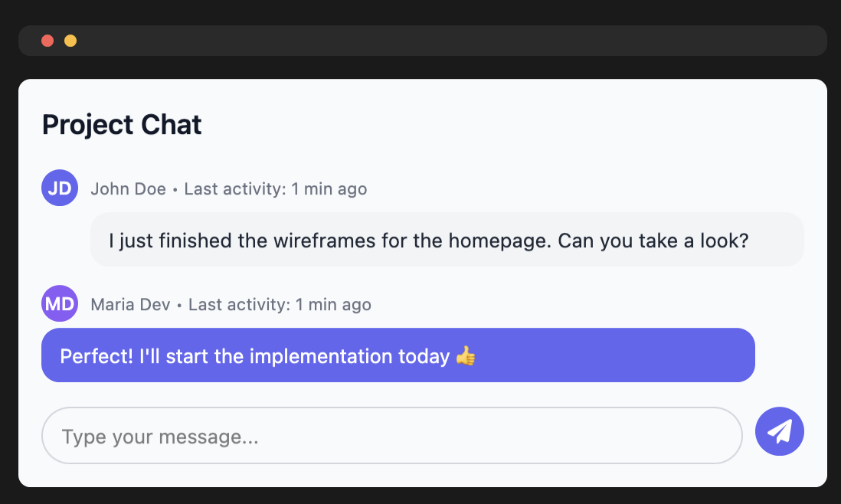Click the Project Chat heading
Screen dimensions: 841x504
click(122, 125)
